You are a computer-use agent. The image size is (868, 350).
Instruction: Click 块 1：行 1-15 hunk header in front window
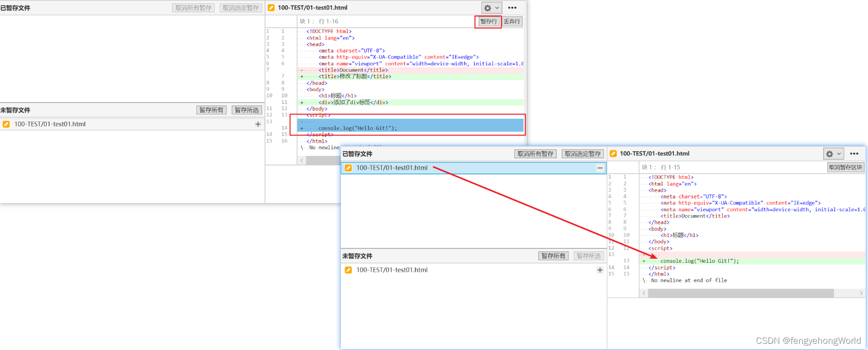[661, 167]
